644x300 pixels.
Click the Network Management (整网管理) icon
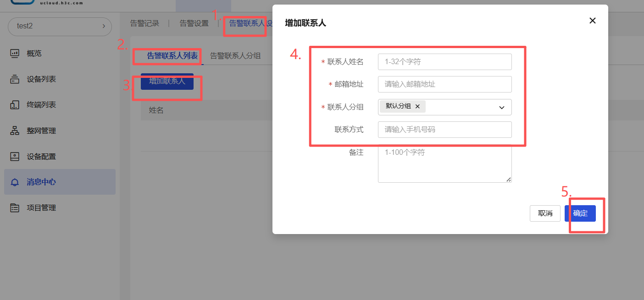click(x=15, y=131)
